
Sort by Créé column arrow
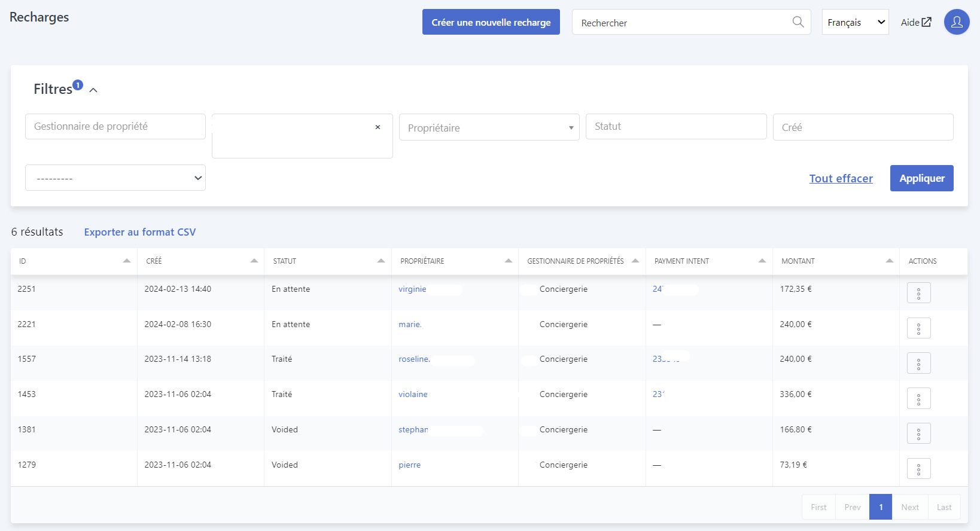(x=254, y=261)
